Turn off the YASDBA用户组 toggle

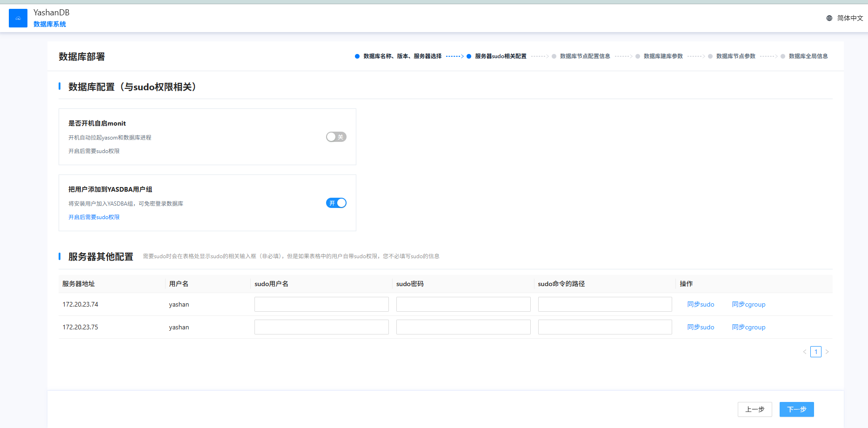pos(336,203)
